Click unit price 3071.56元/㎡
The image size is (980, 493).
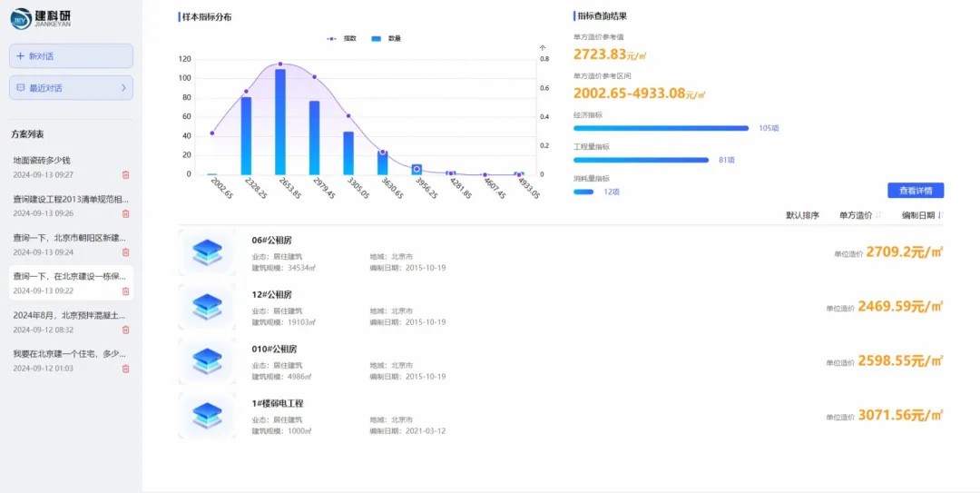click(x=900, y=416)
